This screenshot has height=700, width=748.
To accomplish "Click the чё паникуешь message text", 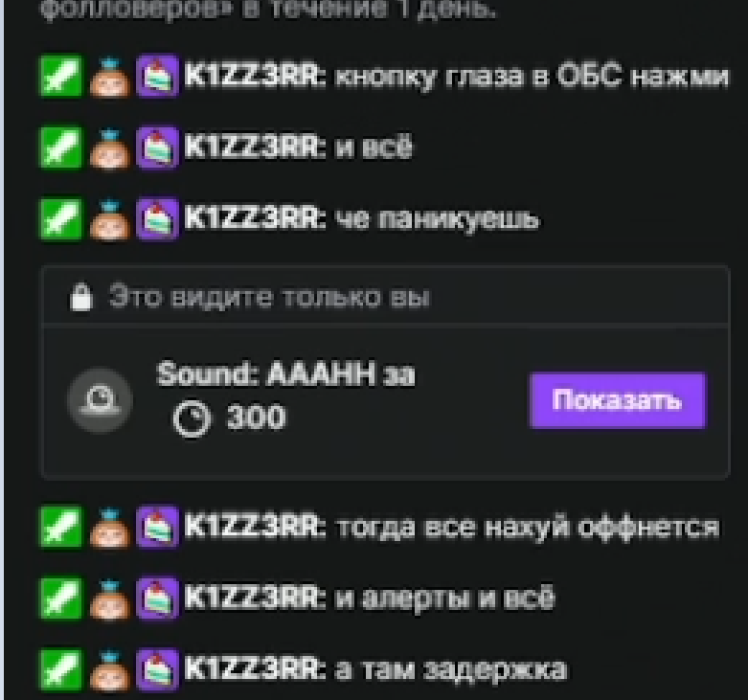I will coord(437,220).
